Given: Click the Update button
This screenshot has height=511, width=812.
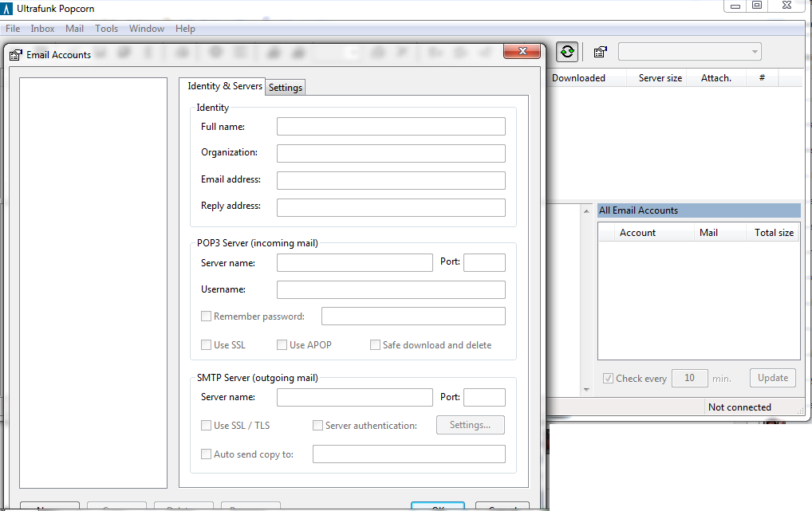Looking at the screenshot, I should pyautogui.click(x=773, y=378).
